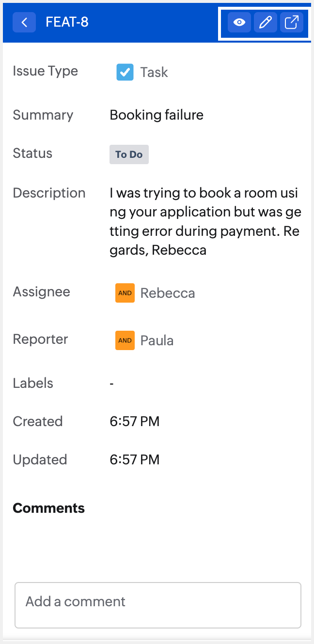
Task: Open the To Do status badge
Action: tap(129, 154)
